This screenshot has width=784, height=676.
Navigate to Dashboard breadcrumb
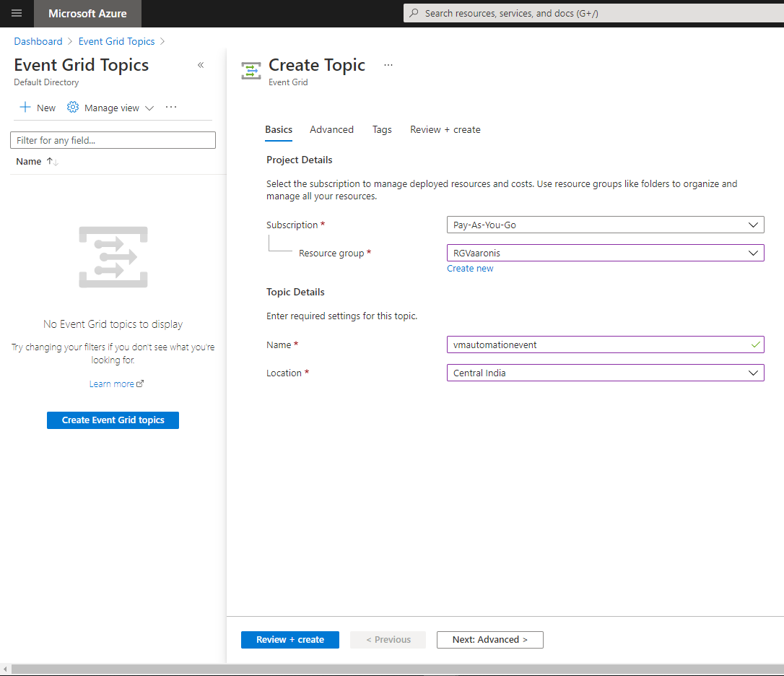38,42
